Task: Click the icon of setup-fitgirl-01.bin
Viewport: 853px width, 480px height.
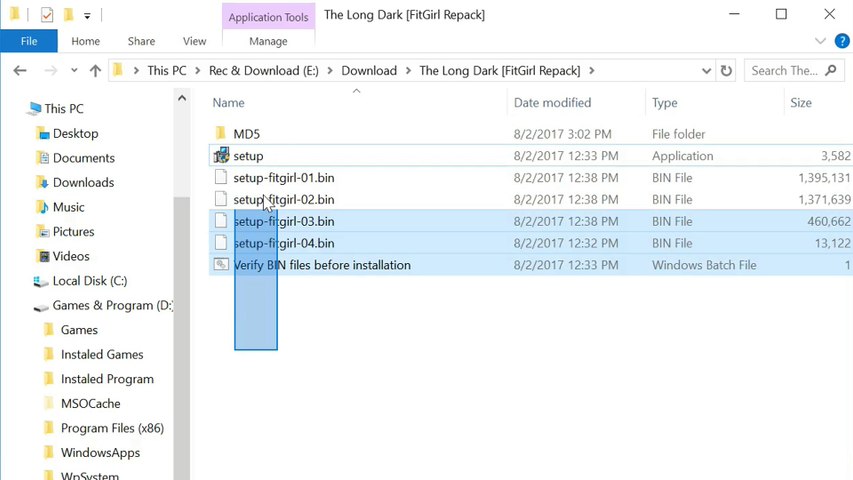Action: [x=220, y=177]
